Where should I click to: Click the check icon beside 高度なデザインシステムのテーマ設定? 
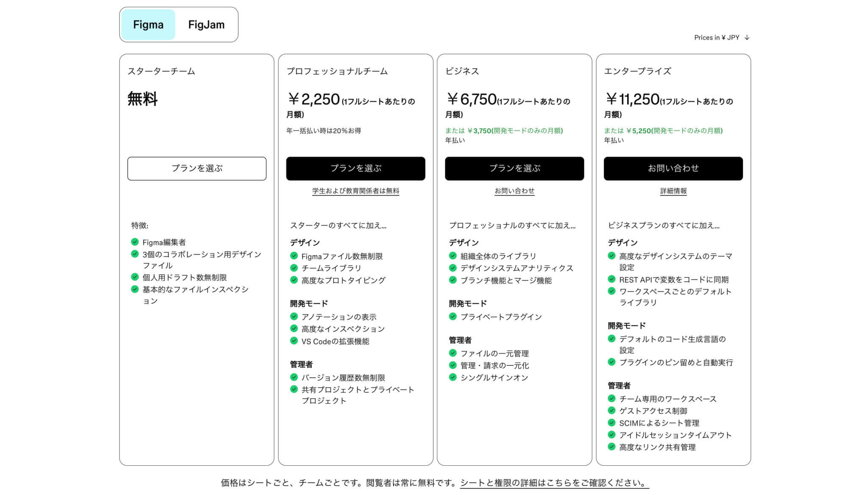point(612,256)
